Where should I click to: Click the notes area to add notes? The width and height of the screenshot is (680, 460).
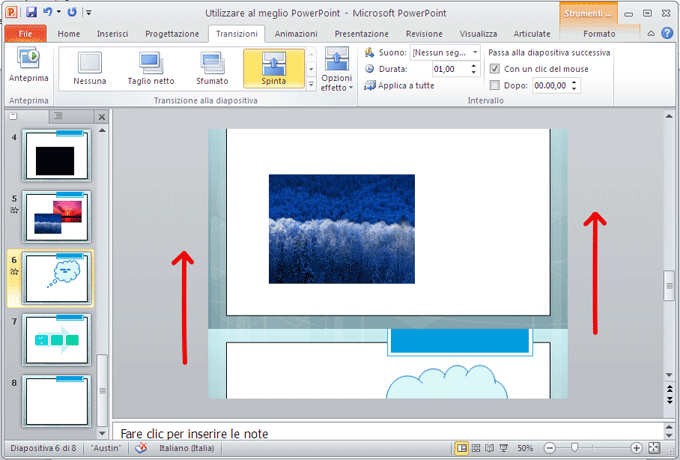coord(388,433)
